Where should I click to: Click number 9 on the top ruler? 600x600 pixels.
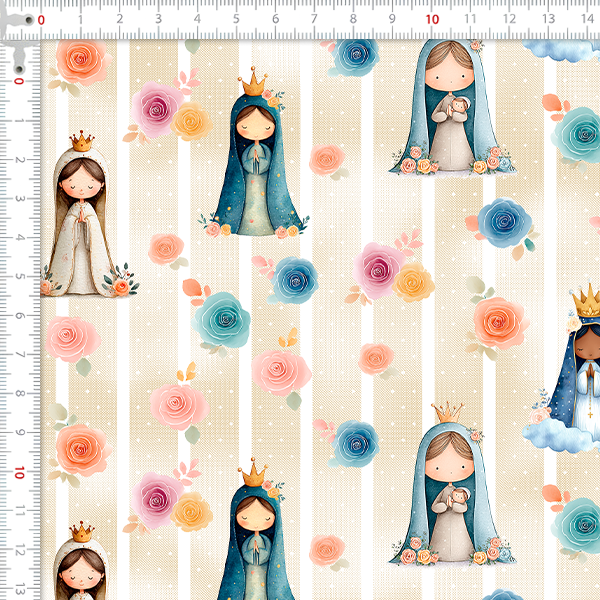[x=392, y=19]
